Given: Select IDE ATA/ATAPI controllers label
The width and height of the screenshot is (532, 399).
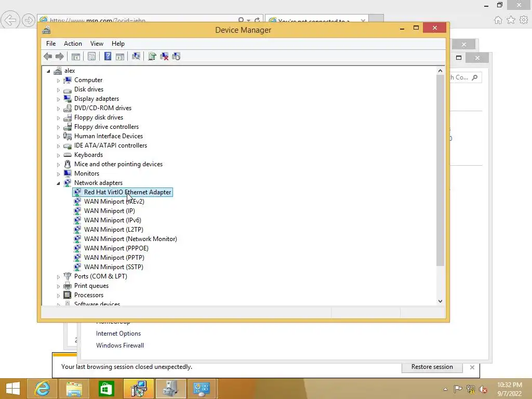Looking at the screenshot, I should [x=111, y=145].
